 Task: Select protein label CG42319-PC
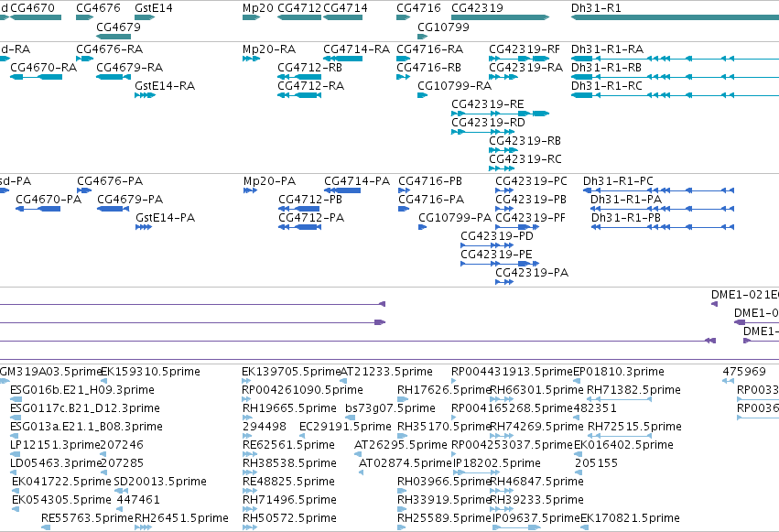[x=531, y=180]
